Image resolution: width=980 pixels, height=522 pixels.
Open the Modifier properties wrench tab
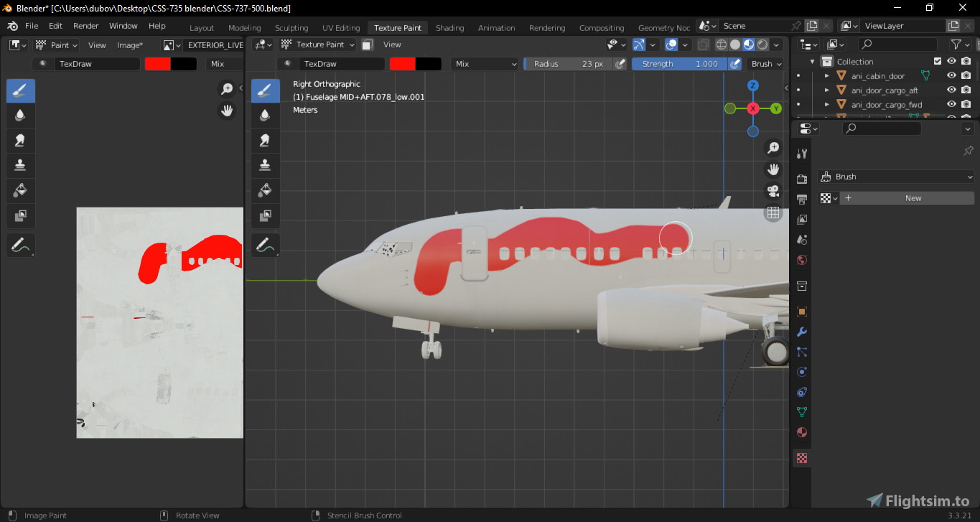click(x=801, y=331)
